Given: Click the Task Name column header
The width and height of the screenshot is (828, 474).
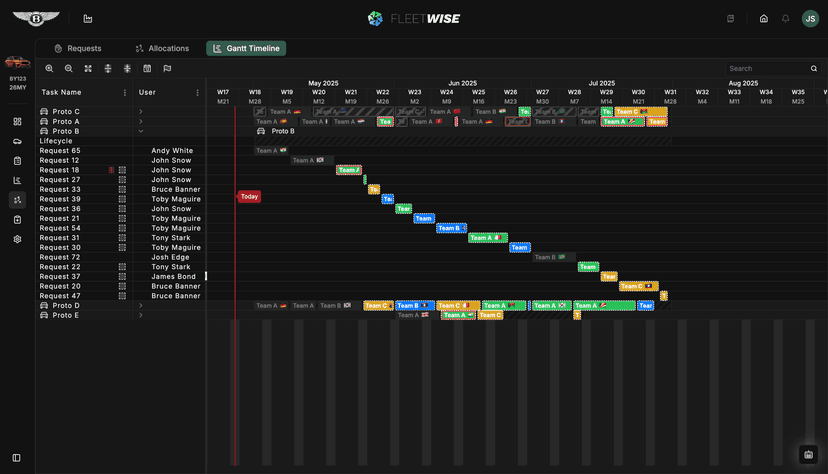Looking at the screenshot, I should (x=62, y=92).
